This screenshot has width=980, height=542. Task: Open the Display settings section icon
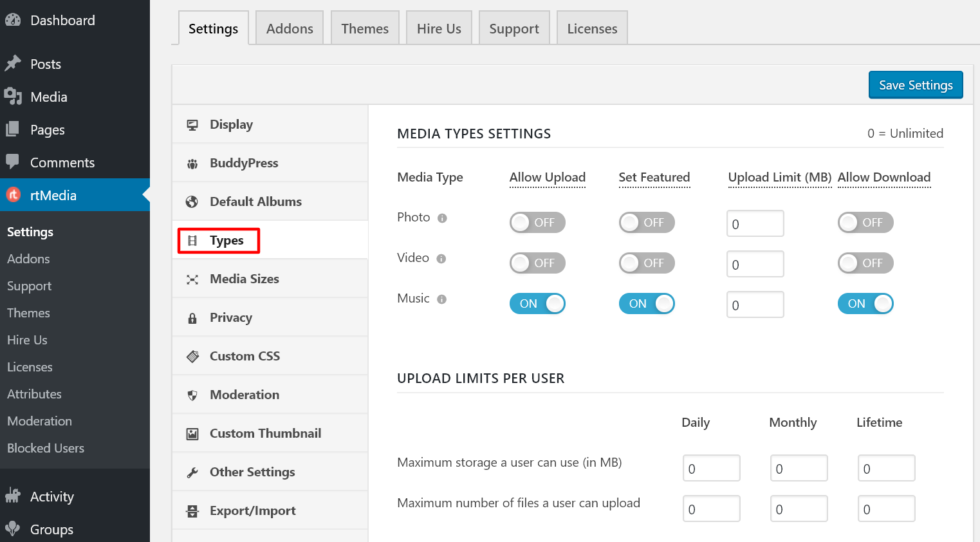coord(192,124)
